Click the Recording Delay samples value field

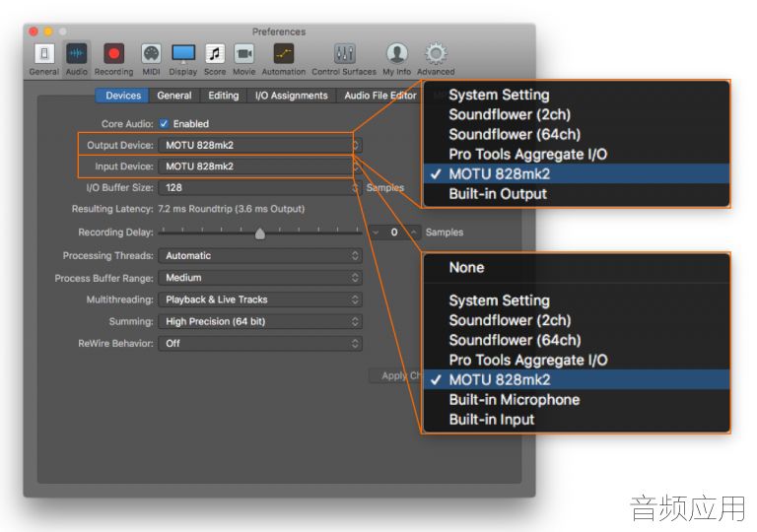pyautogui.click(x=394, y=233)
